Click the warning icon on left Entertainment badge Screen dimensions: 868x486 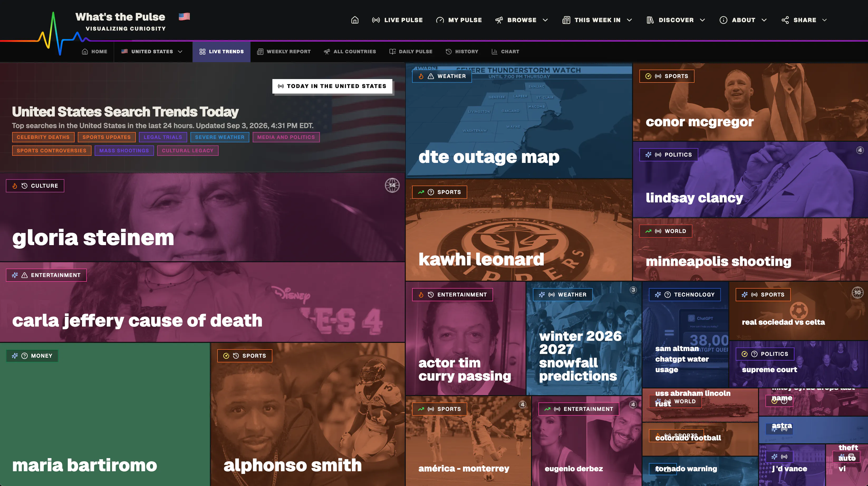pos(25,275)
